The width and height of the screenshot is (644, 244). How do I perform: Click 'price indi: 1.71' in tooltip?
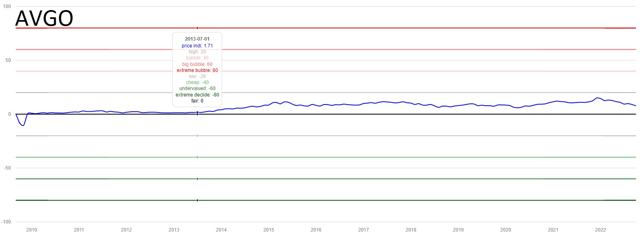[x=197, y=46]
